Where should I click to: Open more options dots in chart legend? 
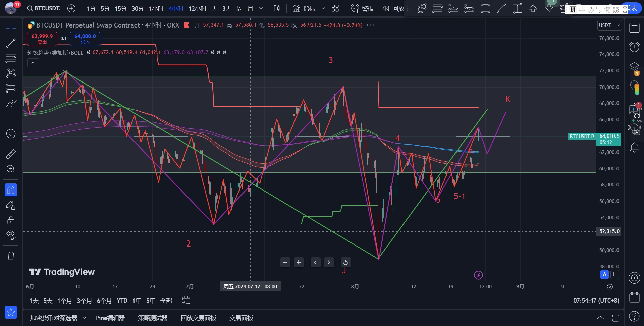[370, 25]
